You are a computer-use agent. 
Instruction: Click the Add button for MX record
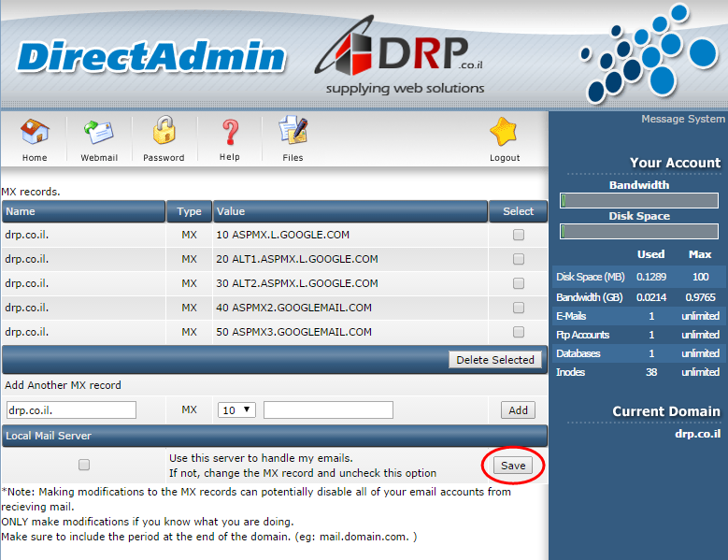pos(519,410)
